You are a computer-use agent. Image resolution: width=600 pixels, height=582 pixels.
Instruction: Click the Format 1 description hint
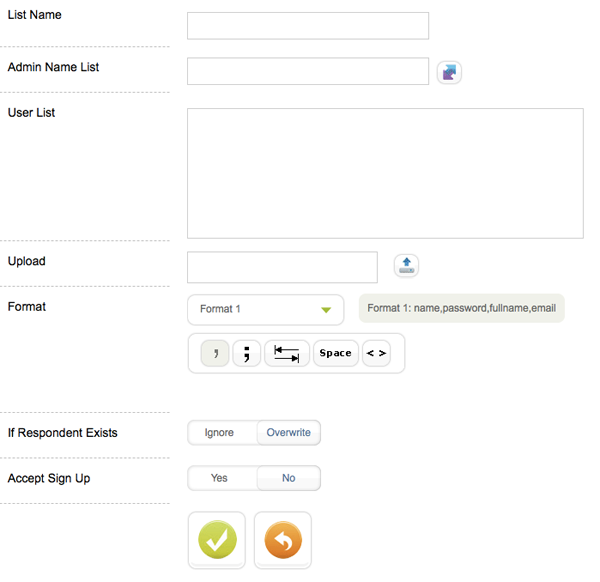click(461, 309)
